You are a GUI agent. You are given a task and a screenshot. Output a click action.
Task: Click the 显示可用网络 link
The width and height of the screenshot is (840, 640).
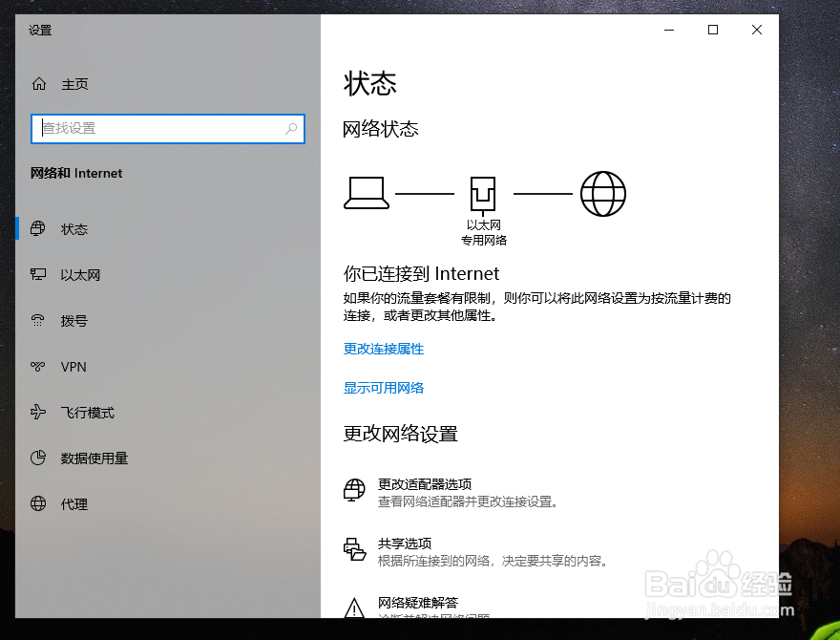click(x=384, y=387)
